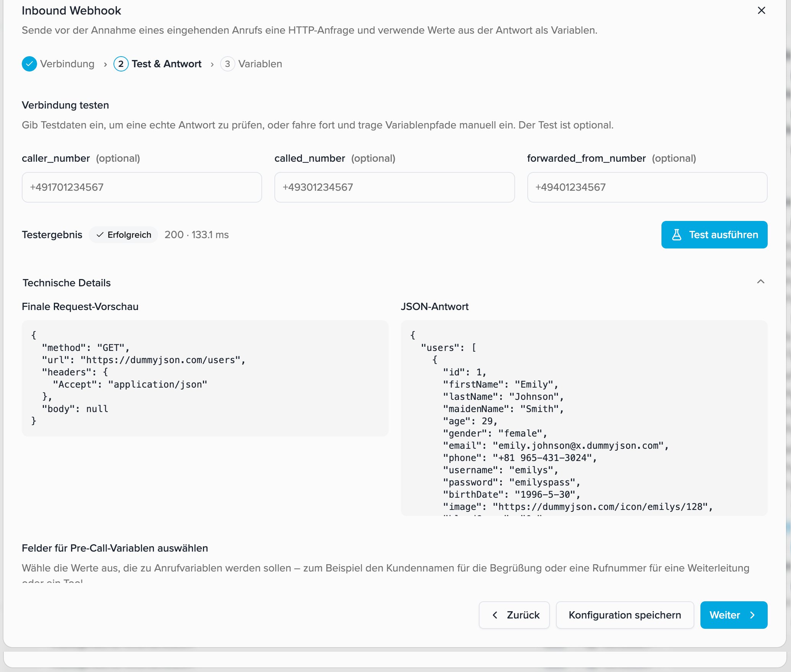Click the Inbound Webhook title
Screen dimensions: 791x672
(x=71, y=11)
